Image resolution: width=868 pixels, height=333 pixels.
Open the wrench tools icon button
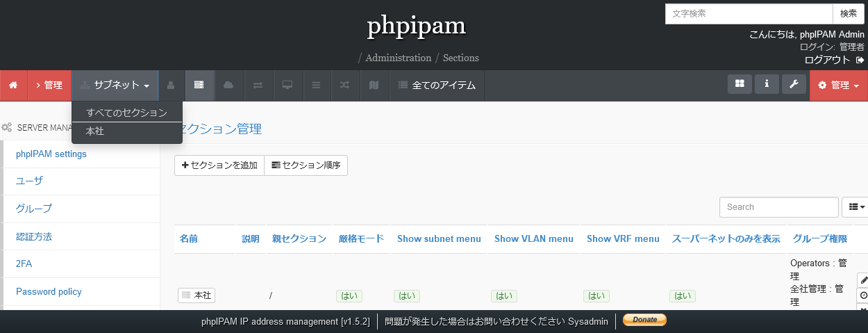point(794,83)
